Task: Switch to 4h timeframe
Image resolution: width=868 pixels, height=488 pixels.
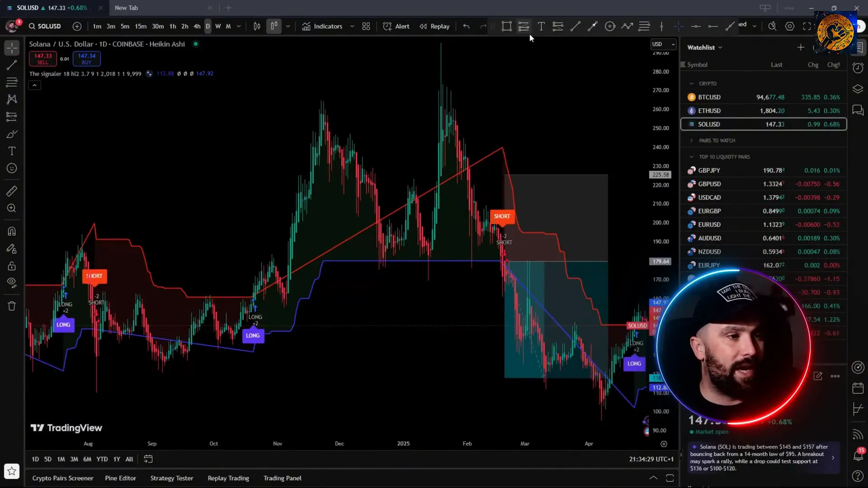Action: click(x=197, y=26)
